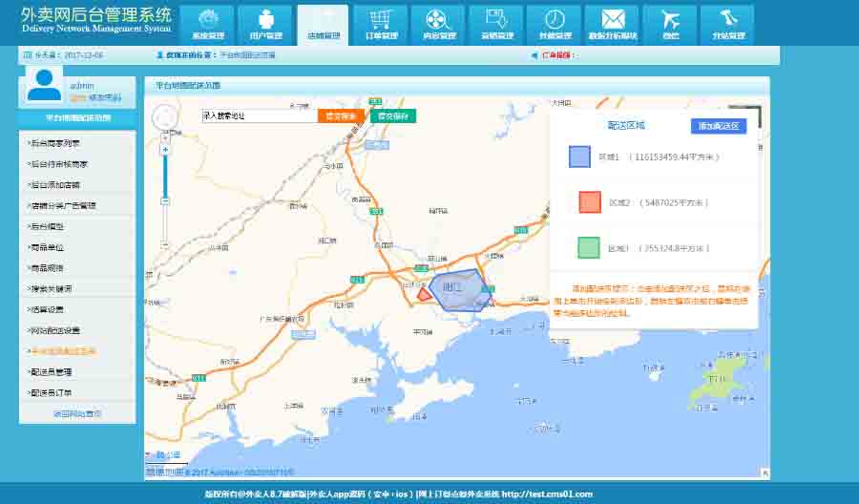Click the clock icon in top navigation

coord(555,25)
